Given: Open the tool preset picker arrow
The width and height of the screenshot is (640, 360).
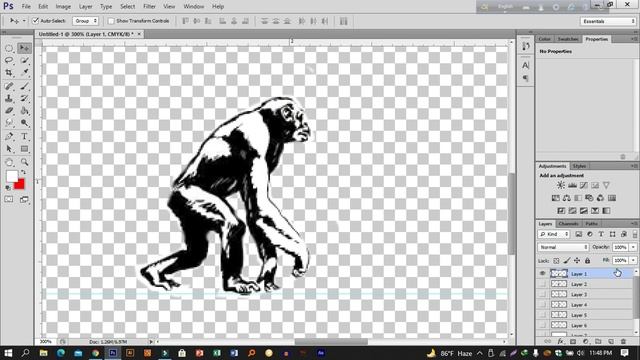Looking at the screenshot, I should point(24,21).
